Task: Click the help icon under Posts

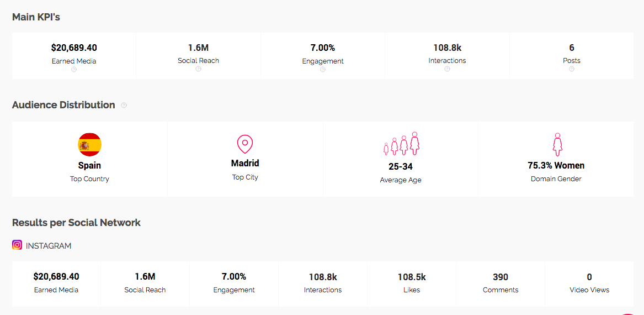Action: tap(572, 69)
